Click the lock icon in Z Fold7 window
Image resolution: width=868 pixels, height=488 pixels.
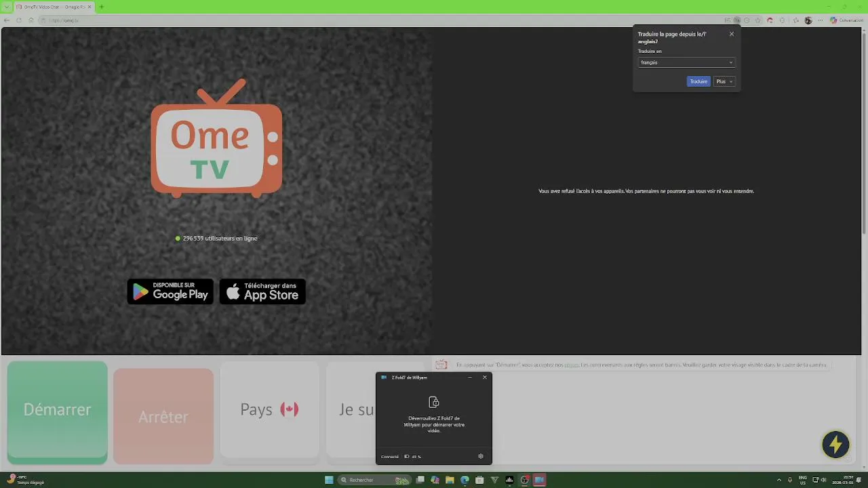(x=434, y=402)
